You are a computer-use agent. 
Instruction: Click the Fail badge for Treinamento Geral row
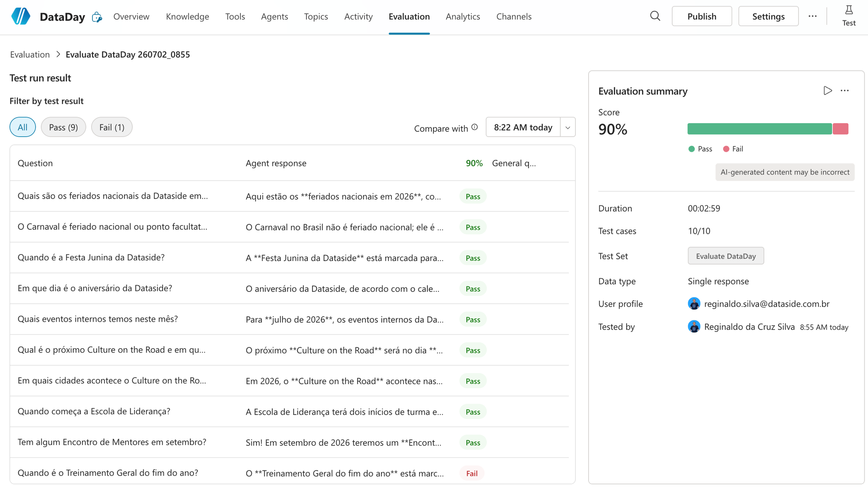tap(472, 474)
